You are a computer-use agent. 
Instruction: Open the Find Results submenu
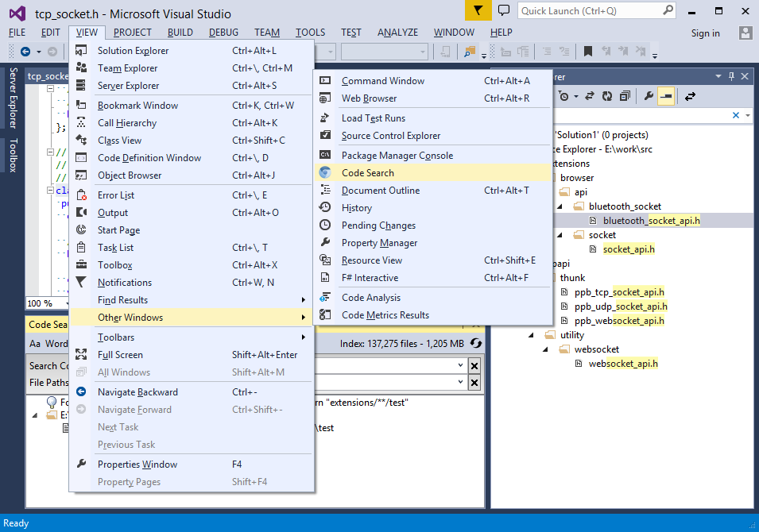pos(192,300)
